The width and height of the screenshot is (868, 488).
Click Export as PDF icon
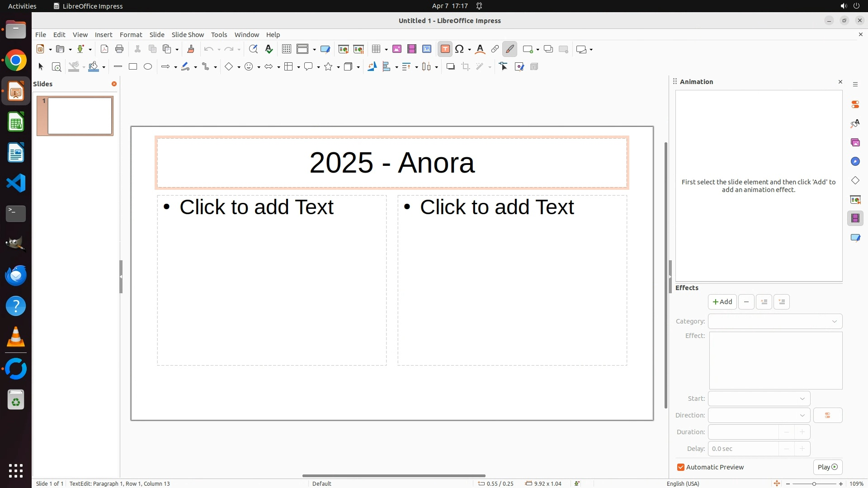(104, 49)
